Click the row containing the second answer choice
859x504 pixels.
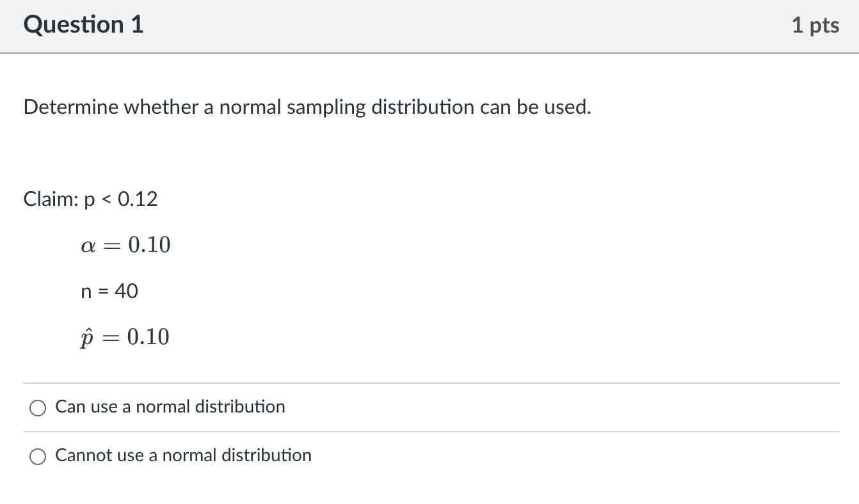429,456
